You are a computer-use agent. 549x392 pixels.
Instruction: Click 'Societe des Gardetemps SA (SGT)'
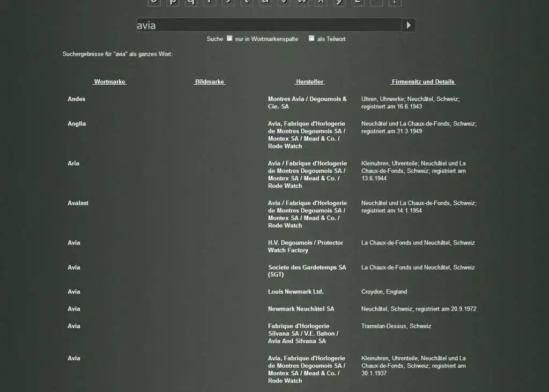coord(307,271)
